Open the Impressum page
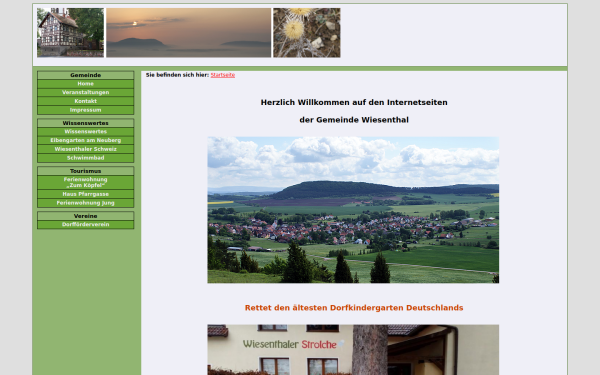The height and width of the screenshot is (375, 600). point(85,110)
